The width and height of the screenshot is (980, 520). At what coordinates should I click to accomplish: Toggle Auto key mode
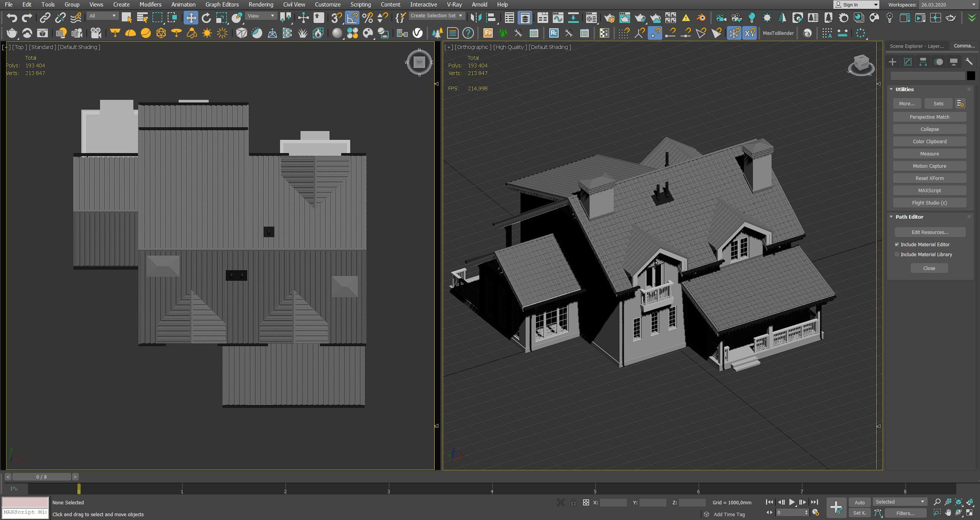(x=859, y=502)
